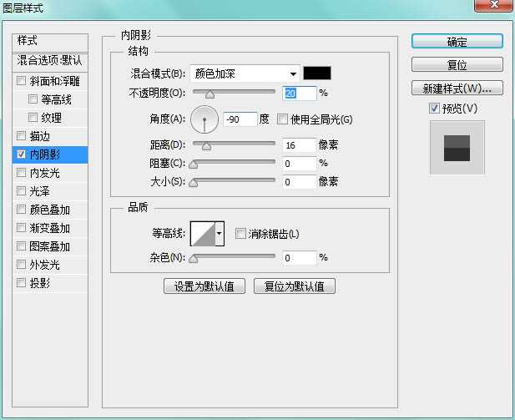Close the 图层样式 dialog
The width and height of the screenshot is (515, 420).
[494, 5]
